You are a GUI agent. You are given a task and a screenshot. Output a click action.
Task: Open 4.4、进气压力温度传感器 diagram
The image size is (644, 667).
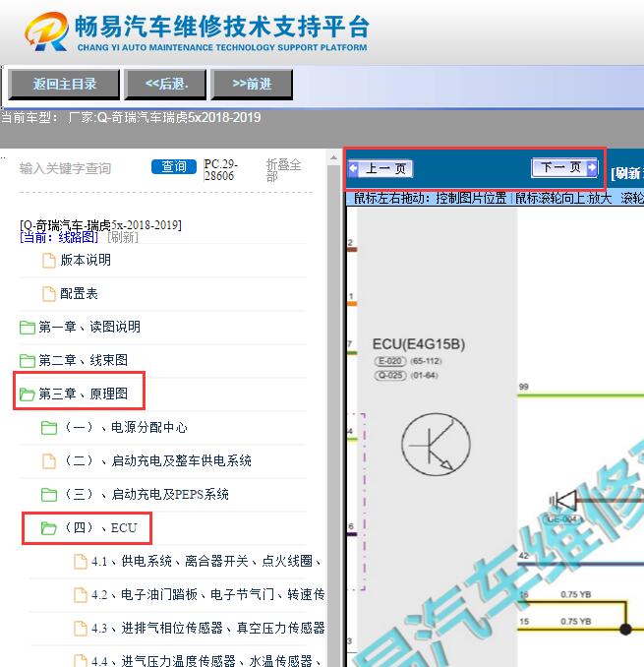click(x=206, y=661)
